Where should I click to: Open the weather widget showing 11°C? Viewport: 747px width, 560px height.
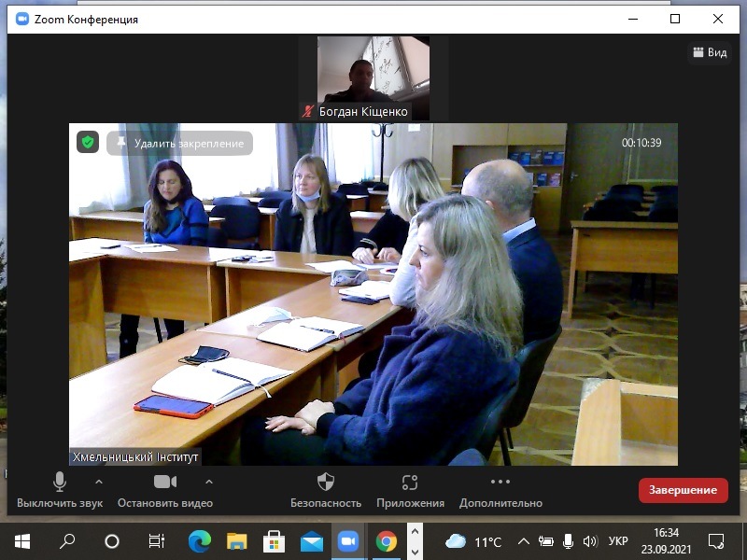[x=473, y=541]
